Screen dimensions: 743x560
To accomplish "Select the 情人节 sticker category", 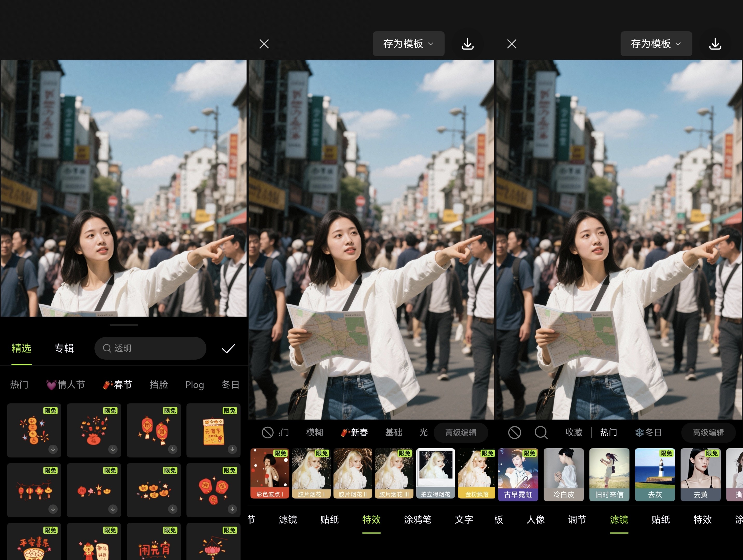I will click(x=66, y=385).
